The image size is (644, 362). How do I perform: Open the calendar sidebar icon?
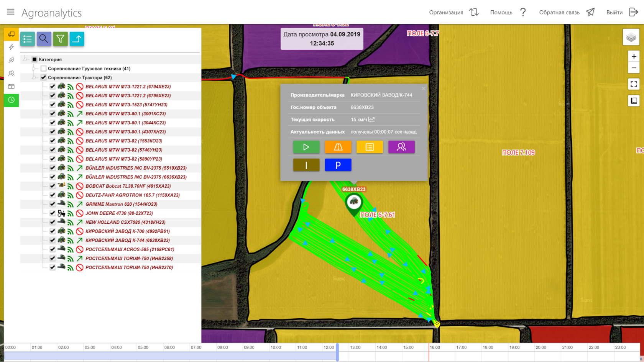[x=11, y=87]
